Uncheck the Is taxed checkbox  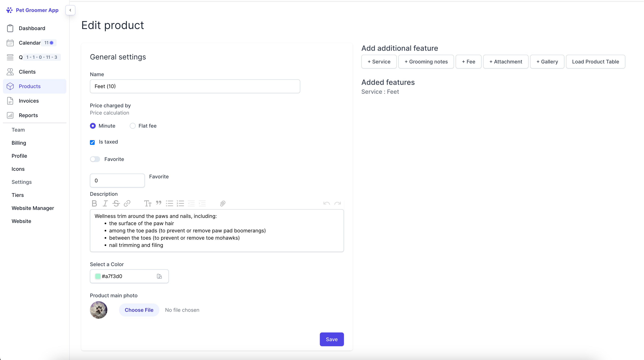(92, 142)
